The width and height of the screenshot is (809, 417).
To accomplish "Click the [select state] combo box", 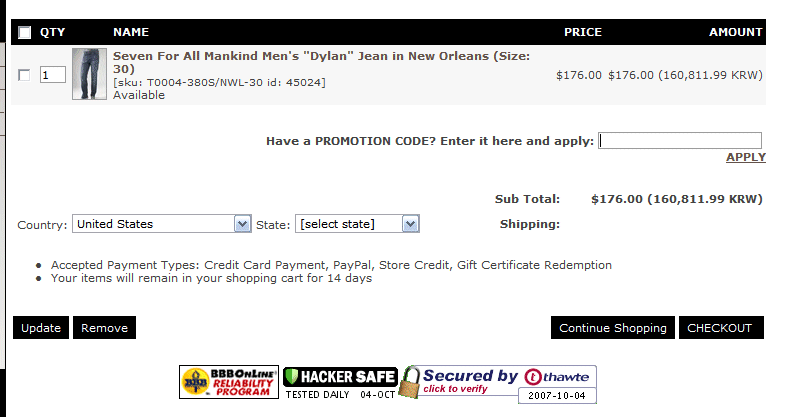I will (x=357, y=224).
